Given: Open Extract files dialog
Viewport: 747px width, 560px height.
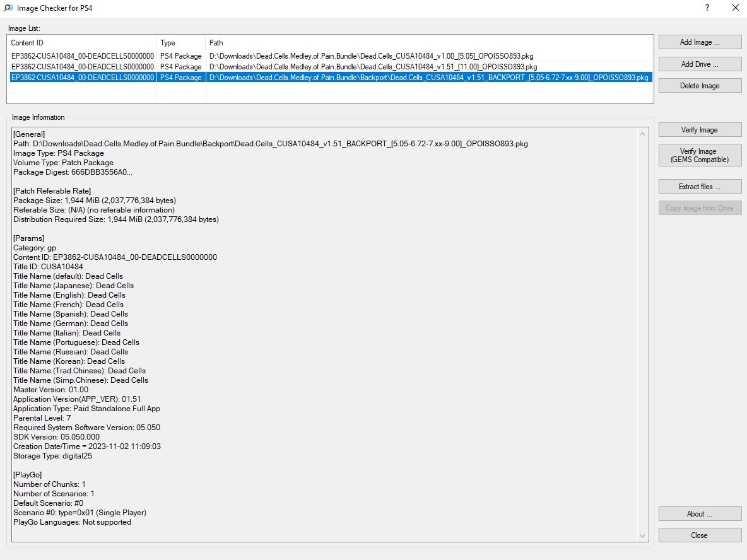Looking at the screenshot, I should [x=700, y=186].
